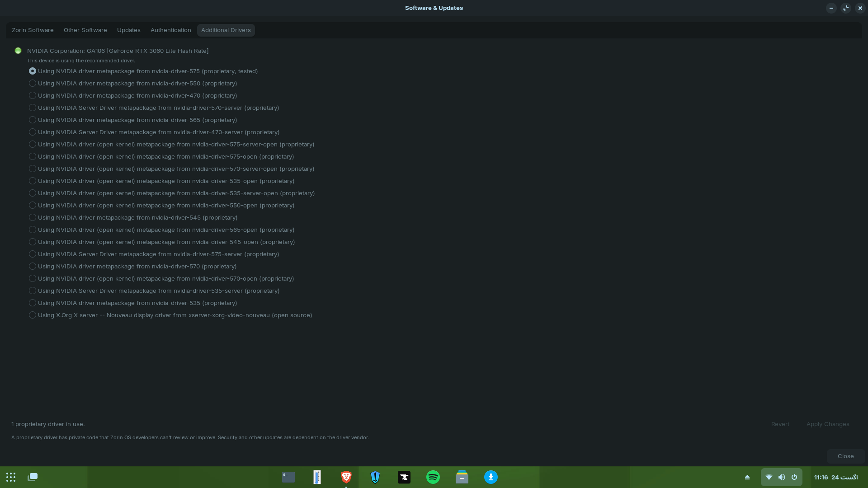868x488 pixels.
Task: Click the Close button
Action: 845,456
